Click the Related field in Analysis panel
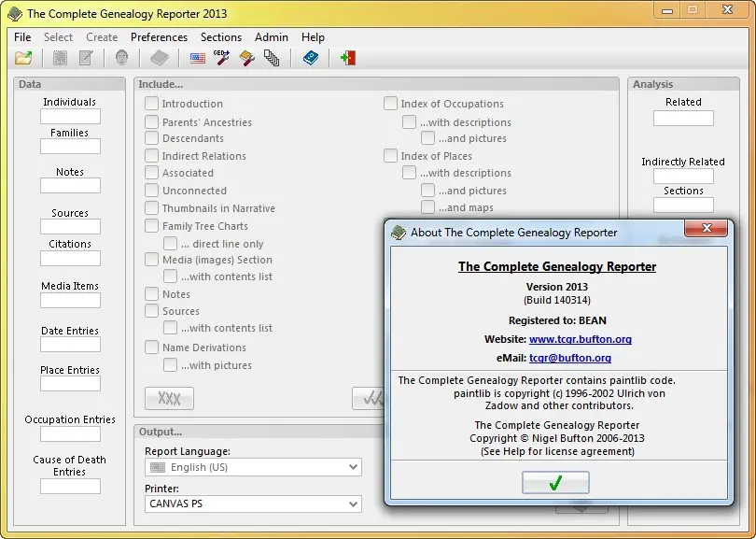 click(684, 119)
